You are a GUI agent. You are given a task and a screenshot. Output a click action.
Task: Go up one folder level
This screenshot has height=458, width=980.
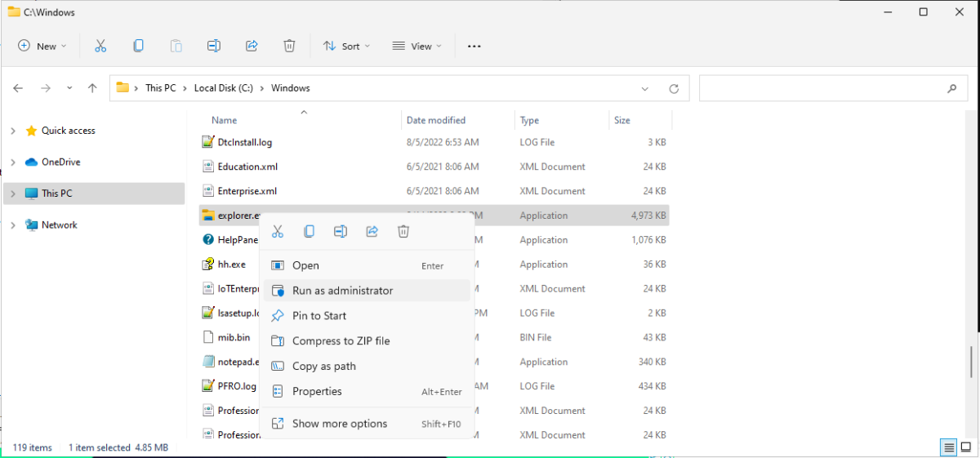coord(92,88)
